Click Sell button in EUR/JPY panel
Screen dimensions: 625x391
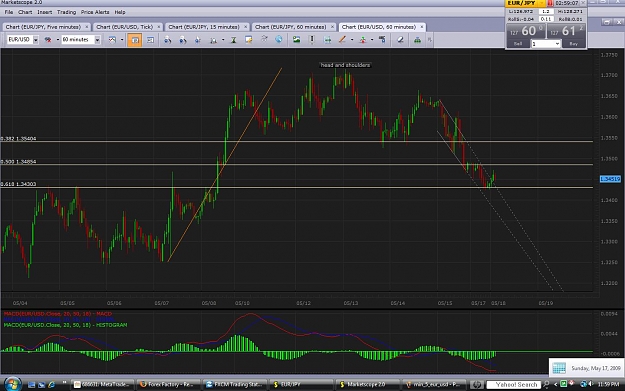point(518,44)
